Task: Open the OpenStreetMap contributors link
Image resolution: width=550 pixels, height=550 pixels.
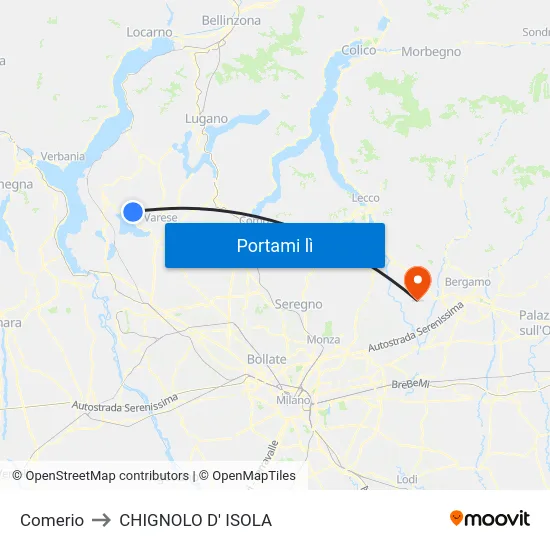Action: (x=101, y=476)
